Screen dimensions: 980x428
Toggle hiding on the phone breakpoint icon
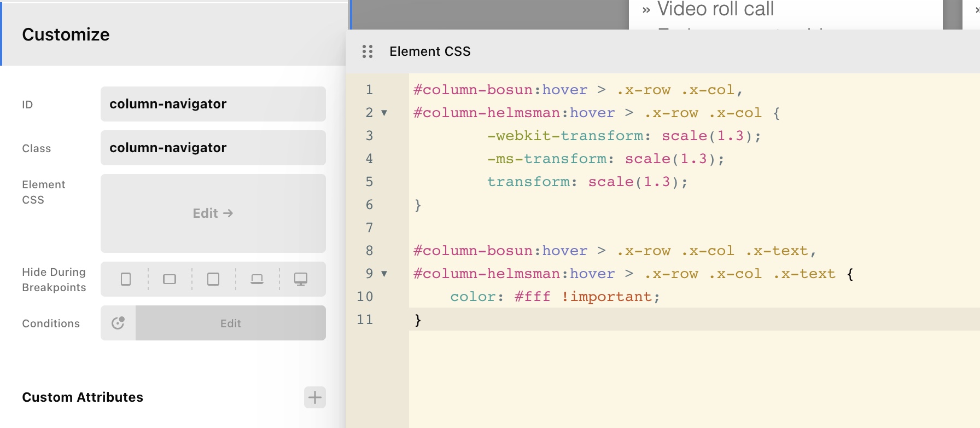pos(126,279)
